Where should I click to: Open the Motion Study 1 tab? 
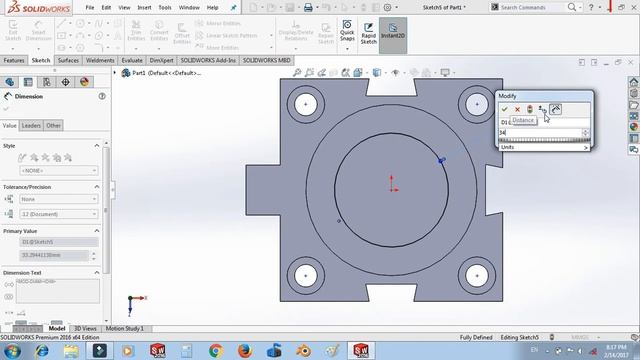click(124, 328)
